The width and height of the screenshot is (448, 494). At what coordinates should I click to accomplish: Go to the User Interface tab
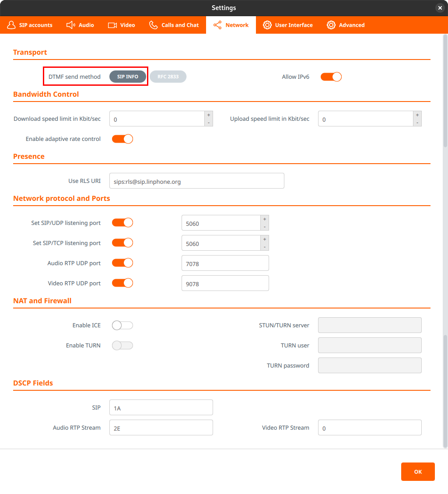[x=287, y=25]
